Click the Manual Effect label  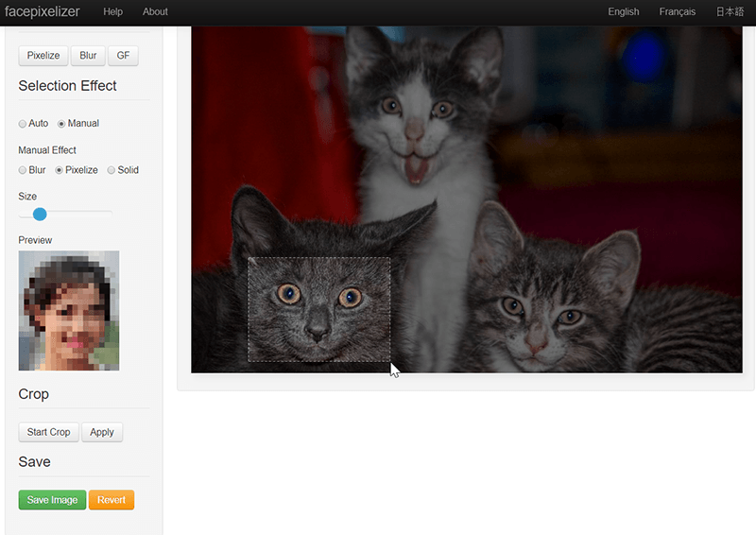click(x=47, y=150)
